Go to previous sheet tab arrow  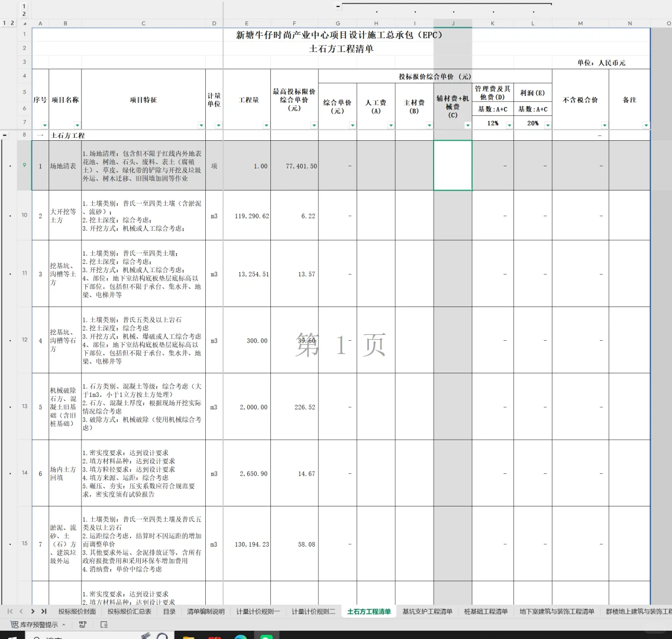point(21,611)
